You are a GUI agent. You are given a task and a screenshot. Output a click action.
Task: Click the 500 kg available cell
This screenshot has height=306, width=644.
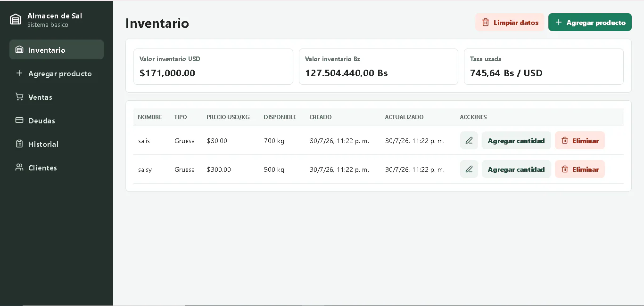274,169
